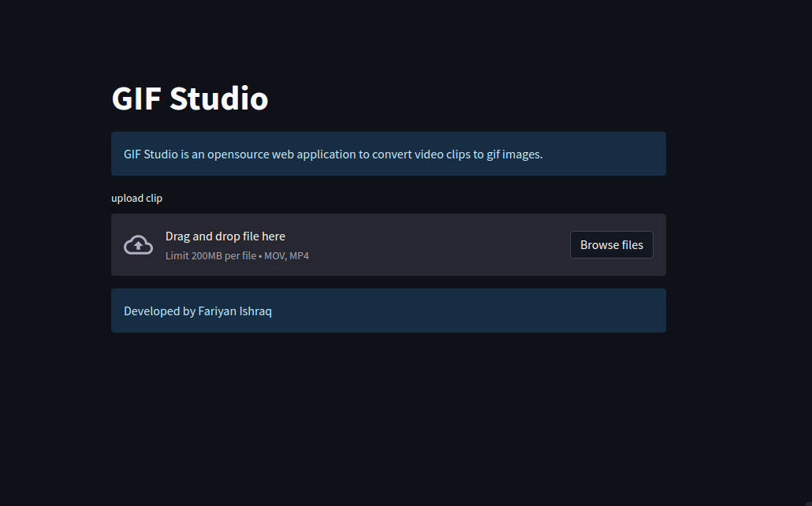The width and height of the screenshot is (812, 506).
Task: Click the 'Limit 200MB per file' caption
Action: pos(207,255)
